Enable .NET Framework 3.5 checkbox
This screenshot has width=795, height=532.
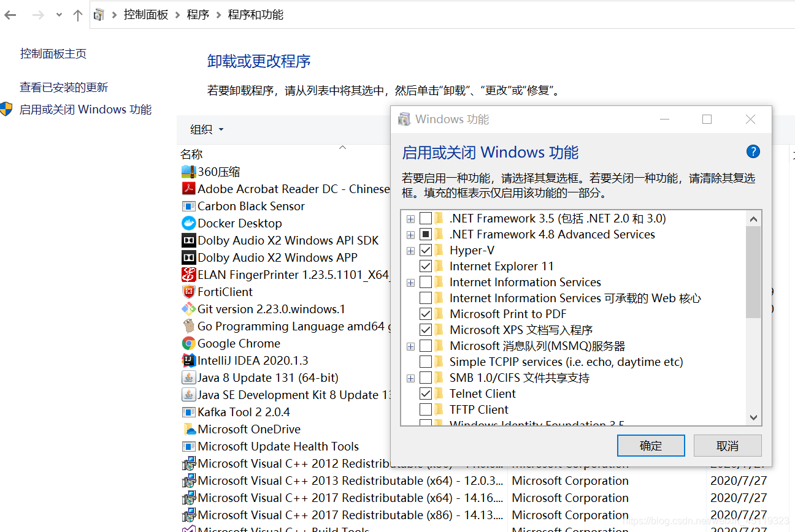point(426,218)
